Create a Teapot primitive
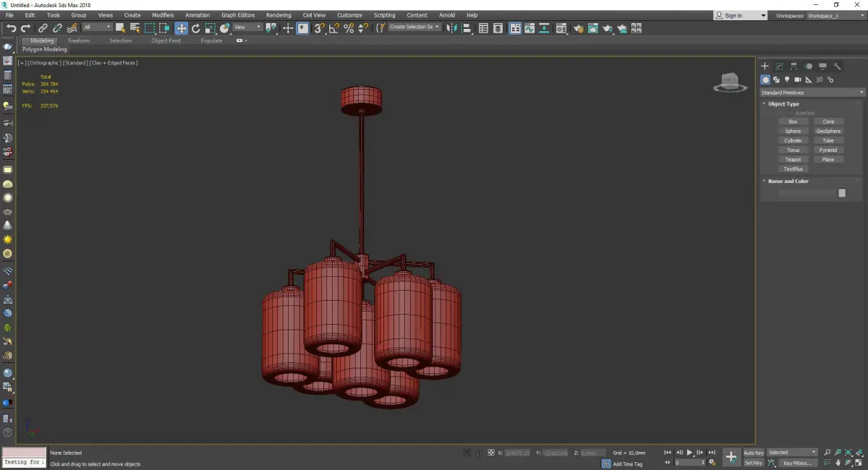This screenshot has width=868, height=470. coord(793,159)
